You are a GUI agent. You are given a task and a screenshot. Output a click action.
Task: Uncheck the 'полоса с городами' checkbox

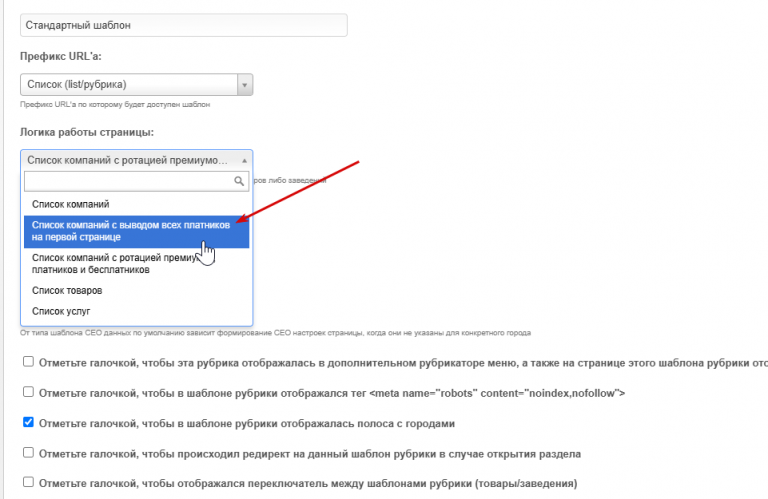point(28,422)
